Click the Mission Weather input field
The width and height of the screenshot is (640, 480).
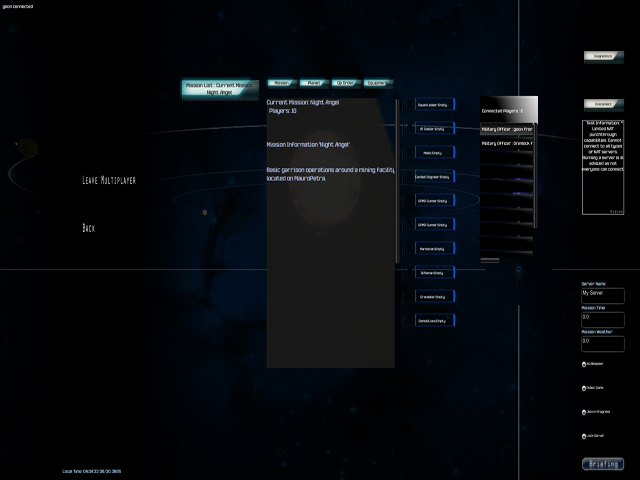(603, 344)
